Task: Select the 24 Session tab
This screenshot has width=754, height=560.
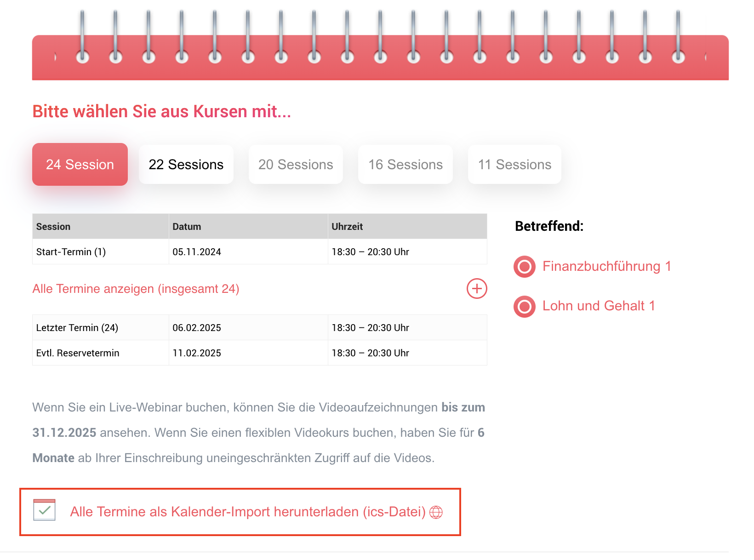Action: [x=80, y=165]
